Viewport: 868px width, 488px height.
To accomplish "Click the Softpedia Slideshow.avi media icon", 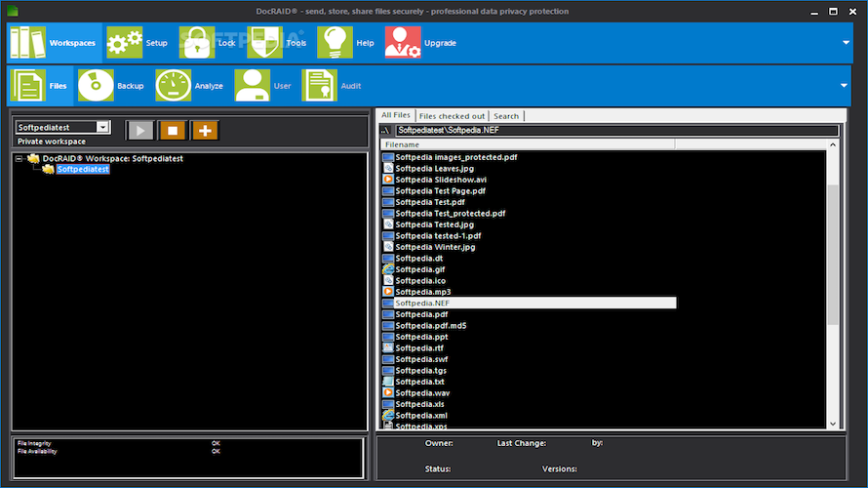I will (388, 180).
